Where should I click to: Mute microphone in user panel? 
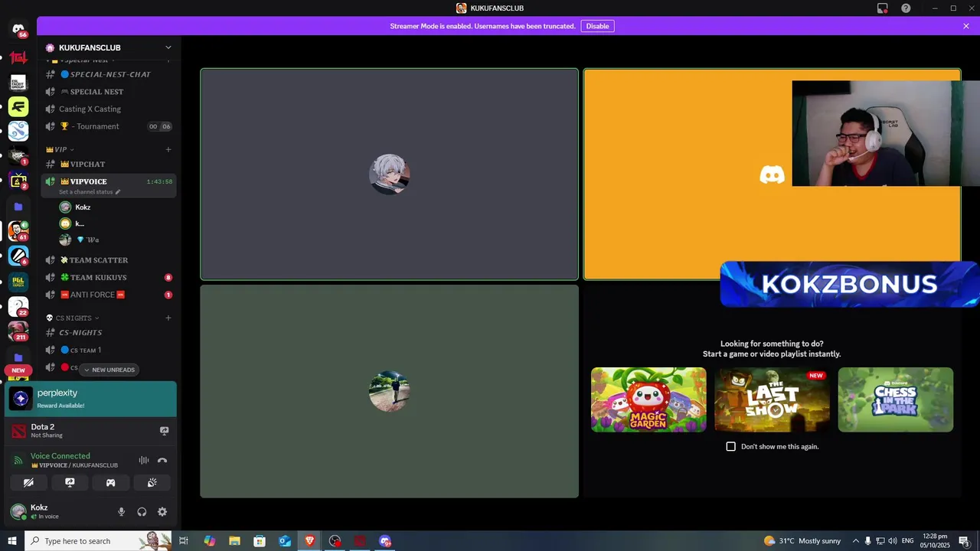coord(121,512)
